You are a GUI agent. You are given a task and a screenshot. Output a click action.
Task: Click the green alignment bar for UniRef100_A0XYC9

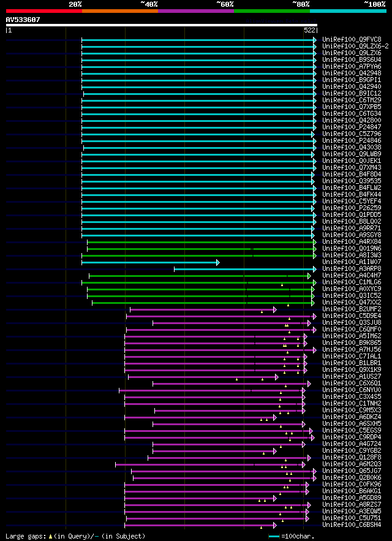click(x=201, y=289)
